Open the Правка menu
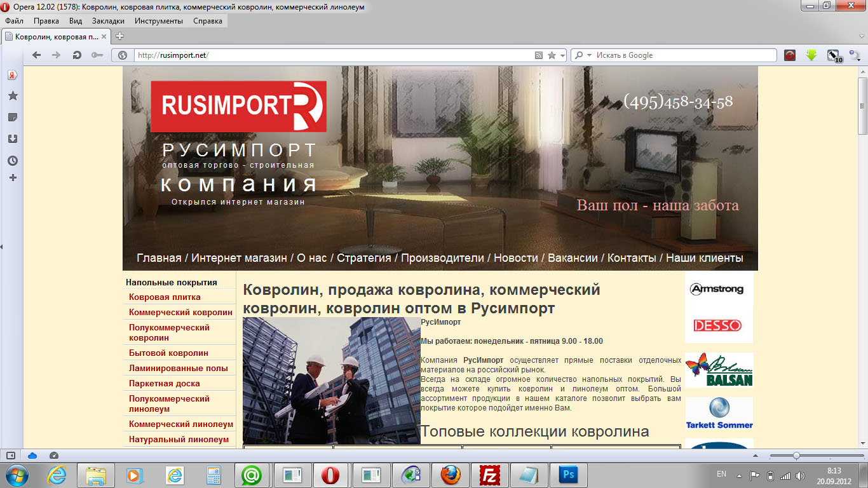This screenshot has width=868, height=488. coord(46,21)
